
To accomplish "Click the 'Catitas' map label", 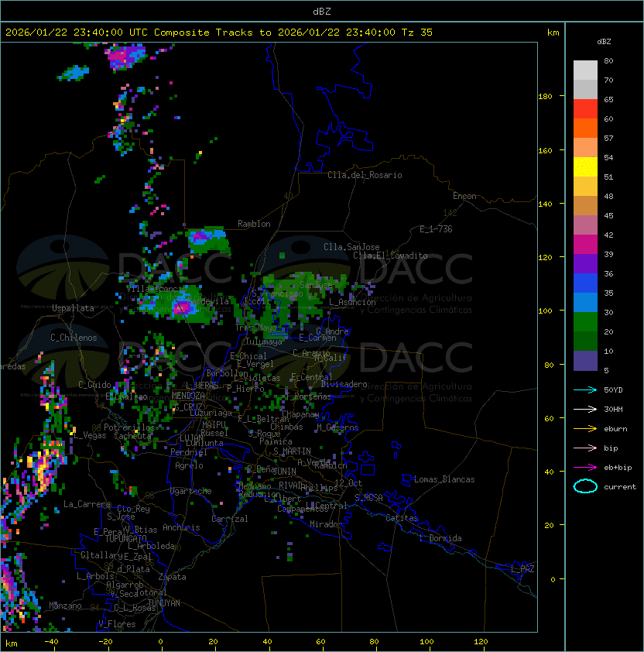I will point(402,518).
